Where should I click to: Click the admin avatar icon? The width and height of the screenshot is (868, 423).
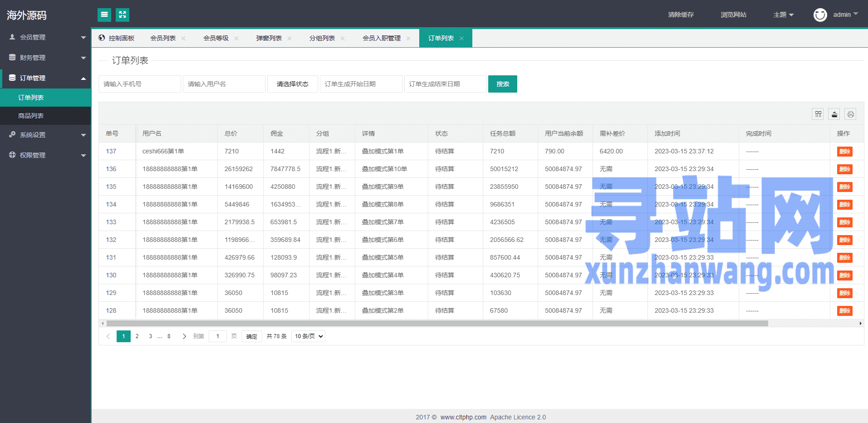(820, 15)
